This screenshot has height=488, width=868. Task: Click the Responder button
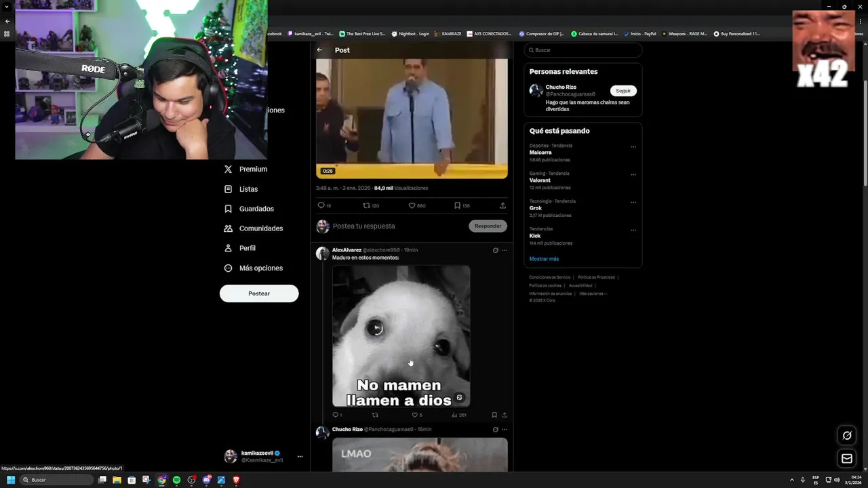(488, 226)
